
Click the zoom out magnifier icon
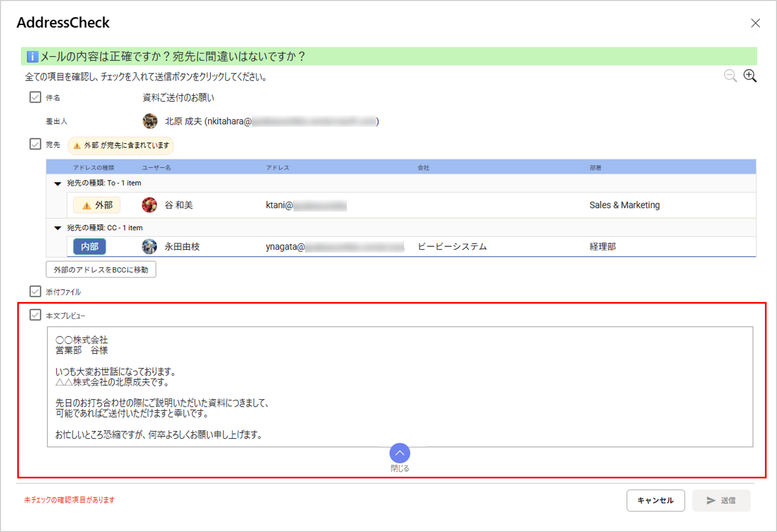click(x=730, y=76)
